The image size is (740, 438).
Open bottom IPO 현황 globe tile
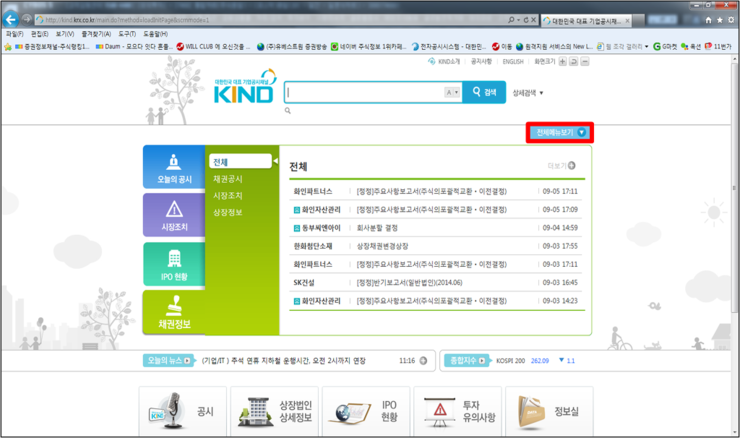point(366,411)
